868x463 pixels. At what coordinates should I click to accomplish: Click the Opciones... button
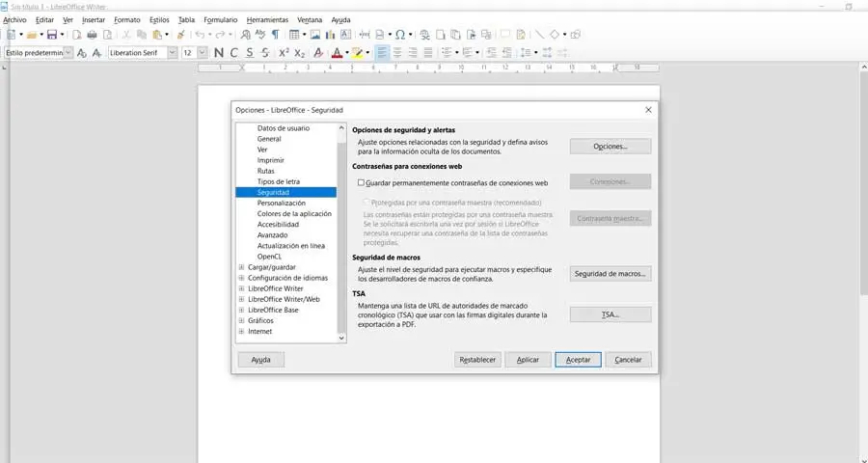coord(610,147)
